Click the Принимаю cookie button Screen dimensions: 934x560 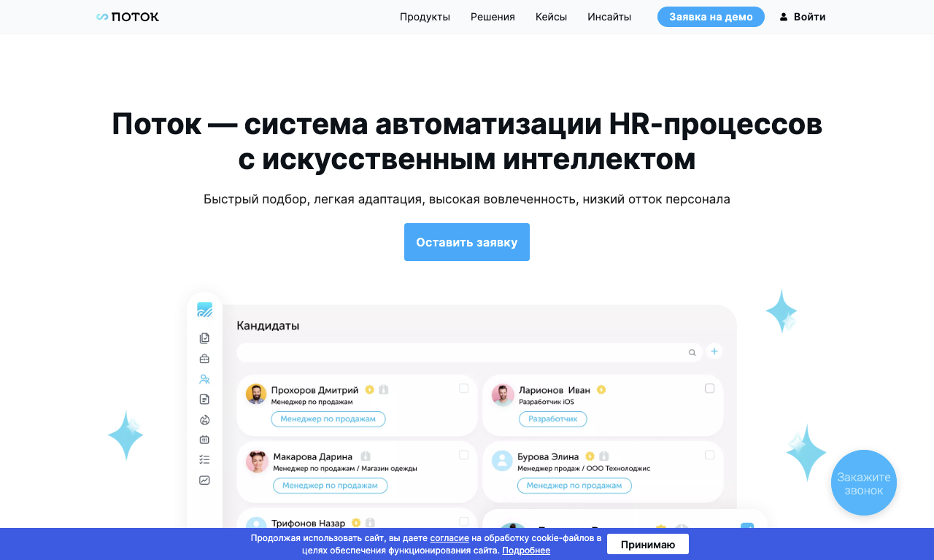click(x=648, y=544)
